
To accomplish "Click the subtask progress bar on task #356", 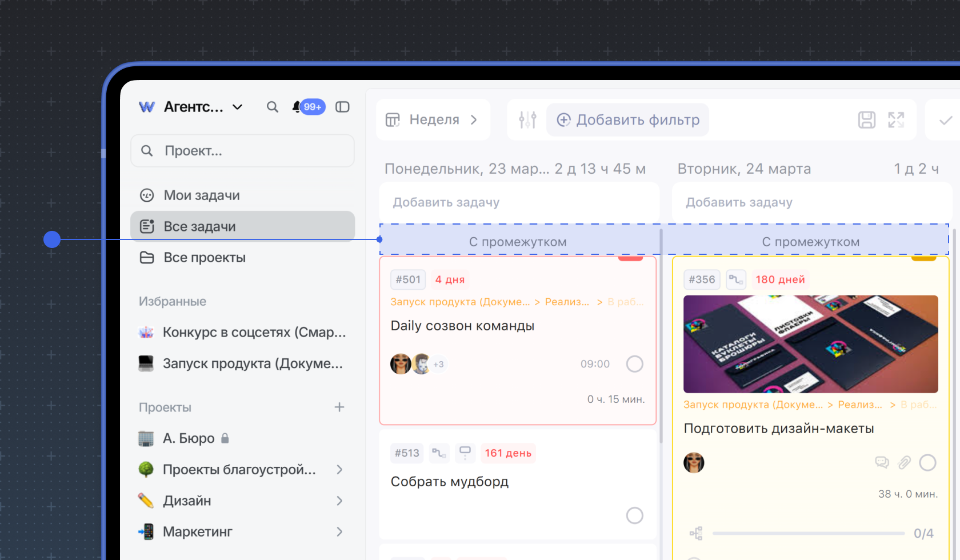I will [808, 534].
